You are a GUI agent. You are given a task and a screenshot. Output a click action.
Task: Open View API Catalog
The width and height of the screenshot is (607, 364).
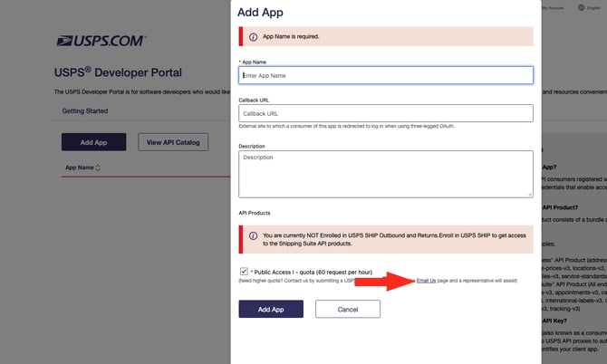pos(174,142)
